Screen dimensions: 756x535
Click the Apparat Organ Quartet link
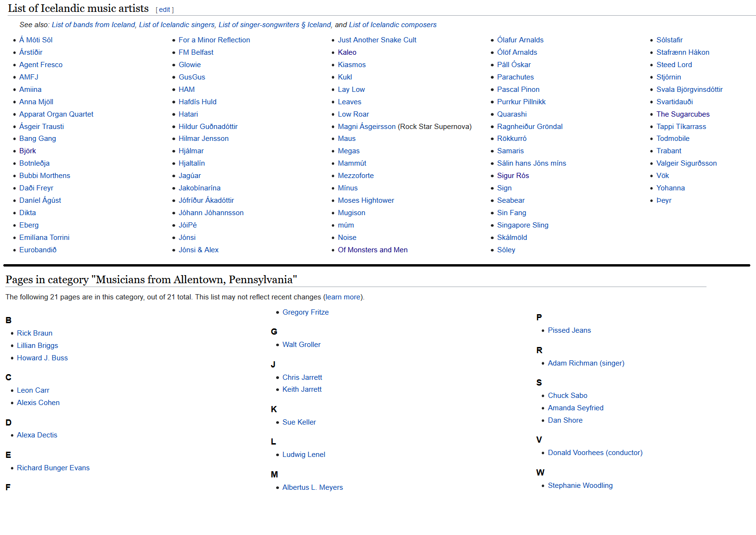point(56,114)
